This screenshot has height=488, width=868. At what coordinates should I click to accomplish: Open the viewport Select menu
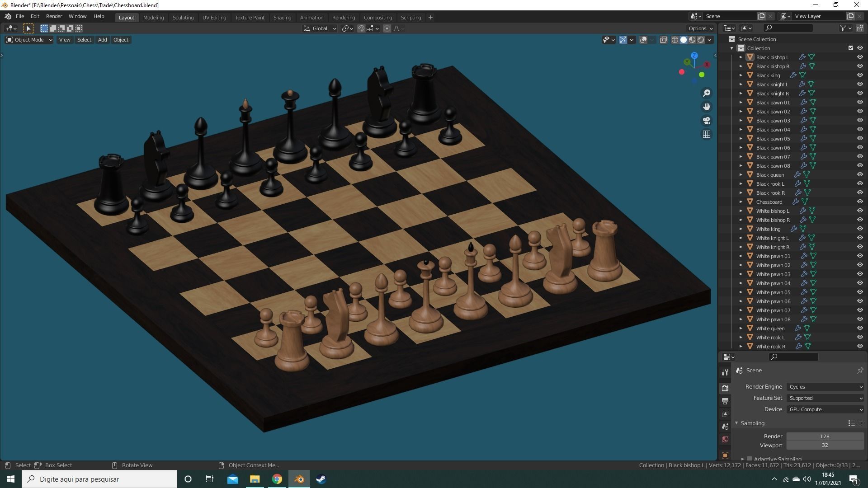[x=84, y=40]
